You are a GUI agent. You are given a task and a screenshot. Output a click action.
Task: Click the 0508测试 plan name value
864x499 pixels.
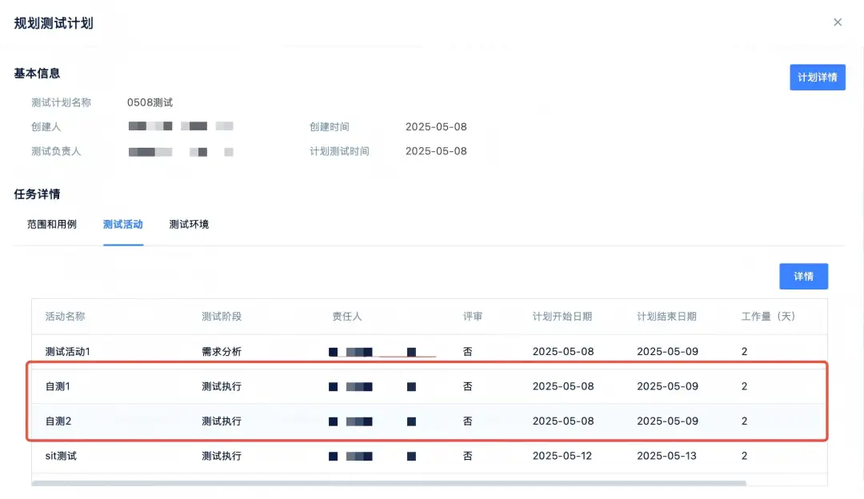click(150, 102)
